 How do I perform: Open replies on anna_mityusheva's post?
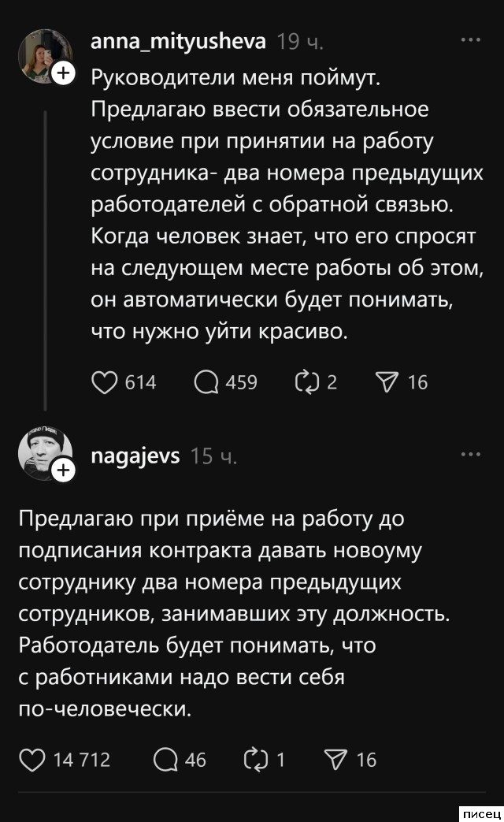tap(206, 382)
